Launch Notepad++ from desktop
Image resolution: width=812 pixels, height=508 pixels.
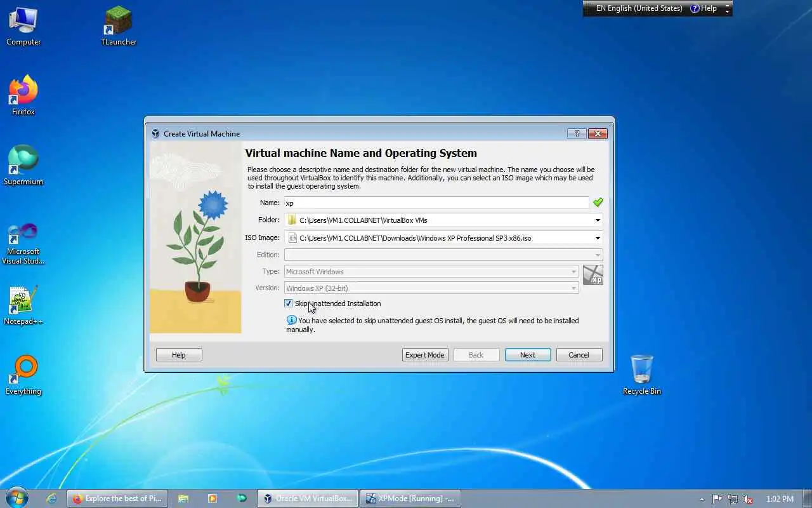(x=23, y=305)
